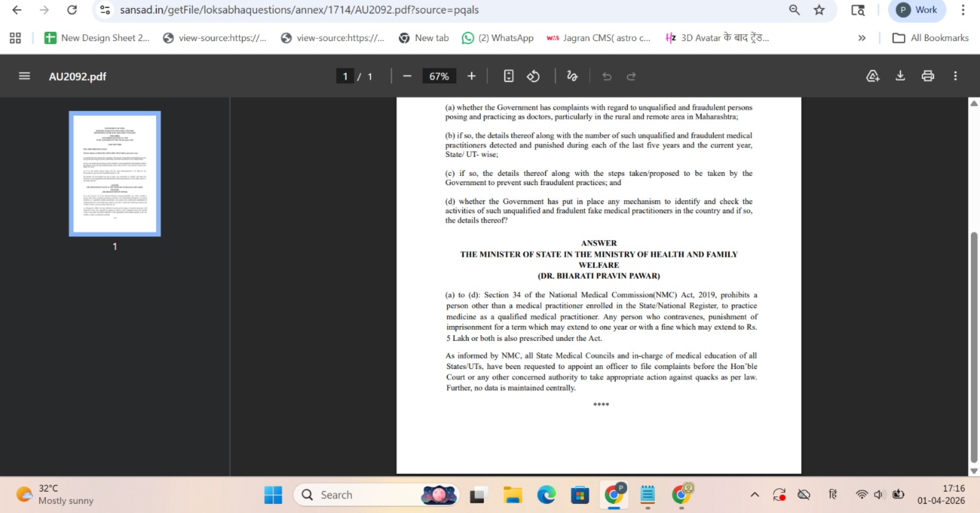The width and height of the screenshot is (980, 513).
Task: Bookmark this tab with star icon
Action: click(x=819, y=10)
